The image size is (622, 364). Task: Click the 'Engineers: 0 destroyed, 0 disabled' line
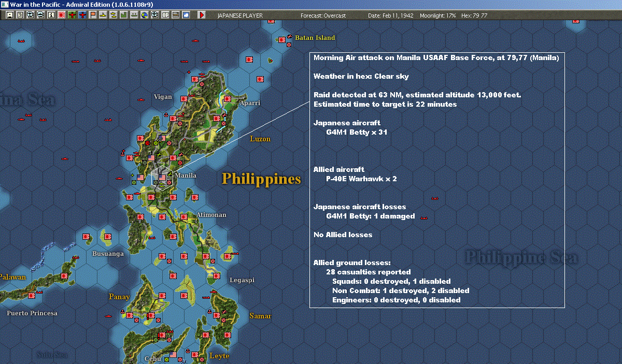pyautogui.click(x=397, y=300)
